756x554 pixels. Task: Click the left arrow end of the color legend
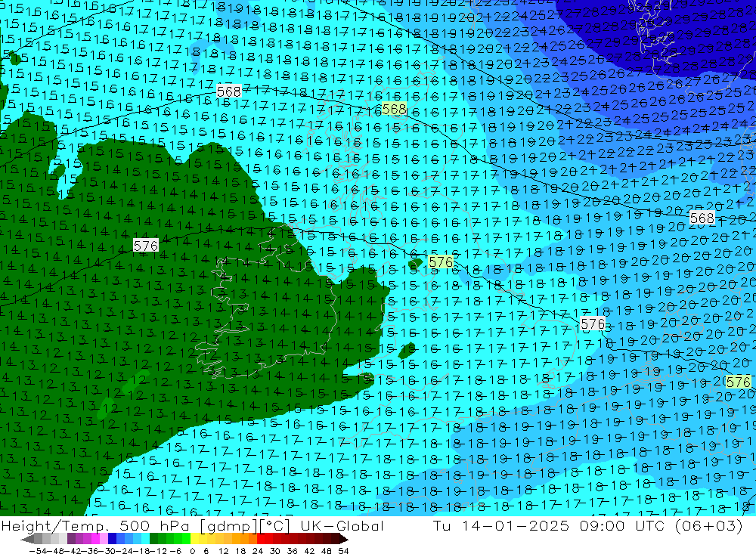click(27, 539)
